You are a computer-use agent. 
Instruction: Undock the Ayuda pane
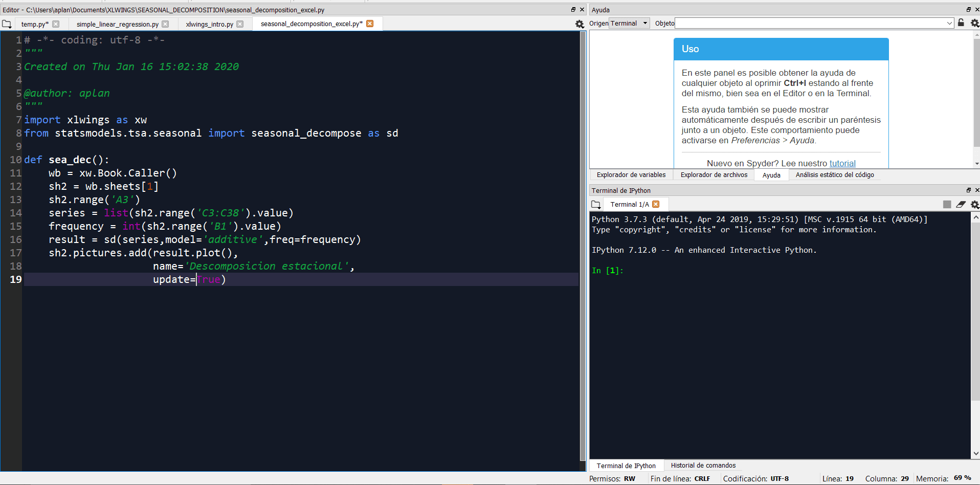968,10
